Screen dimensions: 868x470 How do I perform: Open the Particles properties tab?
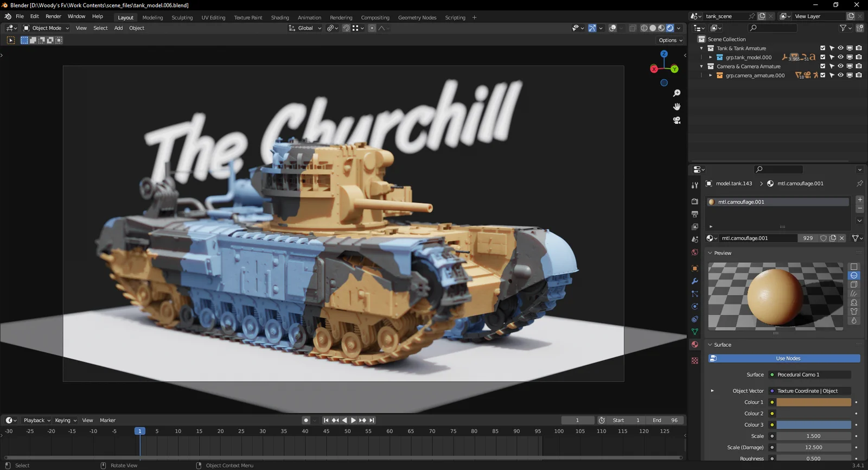pos(694,294)
